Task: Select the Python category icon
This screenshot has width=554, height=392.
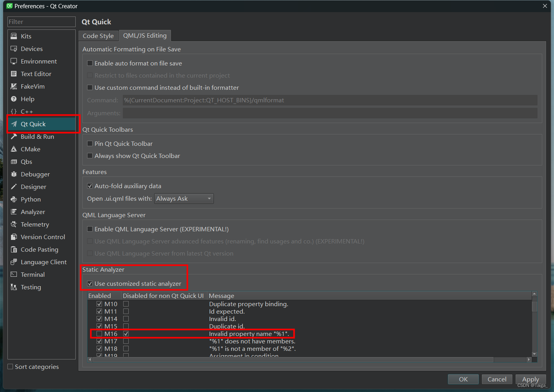Action: pyautogui.click(x=14, y=199)
